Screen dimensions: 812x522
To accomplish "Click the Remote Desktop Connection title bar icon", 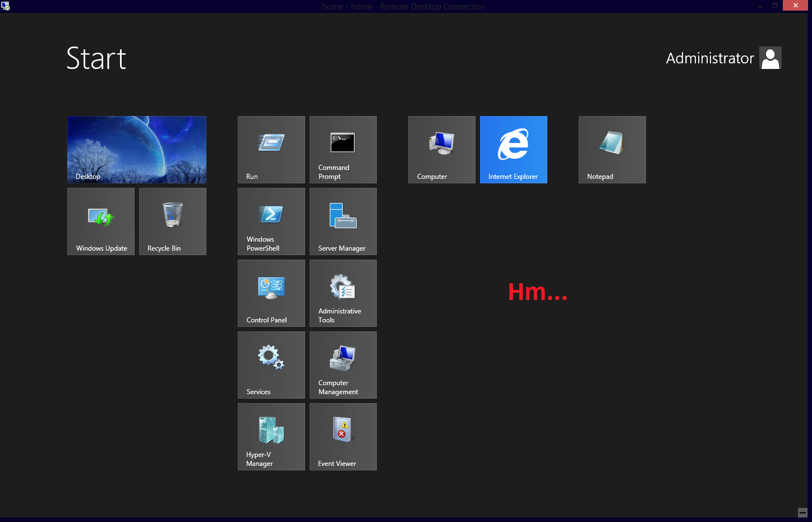I will click(5, 6).
